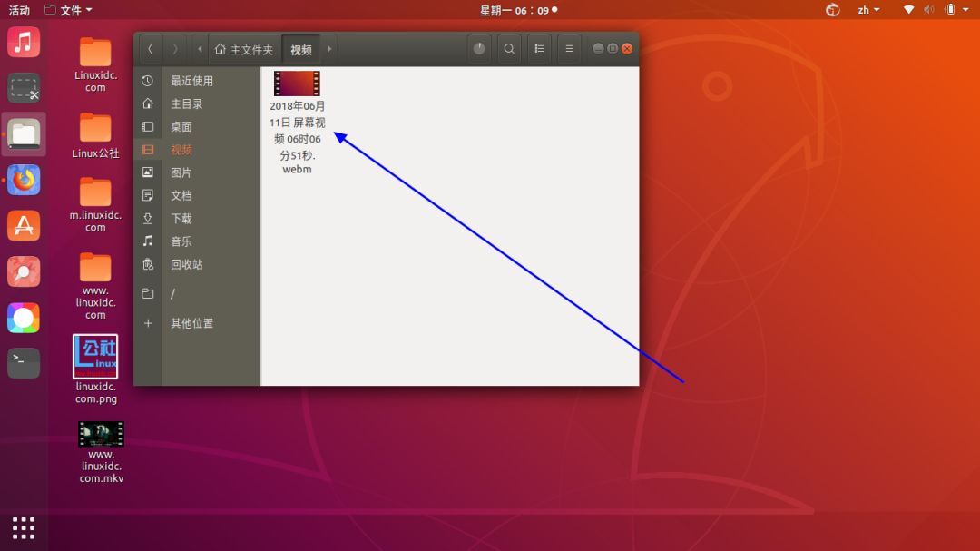Open the colorful circle app in dock
This screenshot has height=551, width=980.
(24, 318)
